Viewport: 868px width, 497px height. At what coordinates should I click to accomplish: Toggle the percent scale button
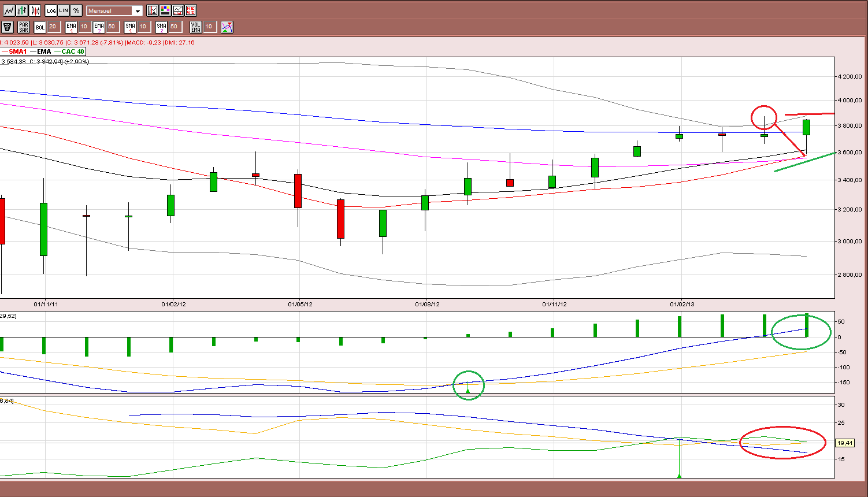point(76,10)
